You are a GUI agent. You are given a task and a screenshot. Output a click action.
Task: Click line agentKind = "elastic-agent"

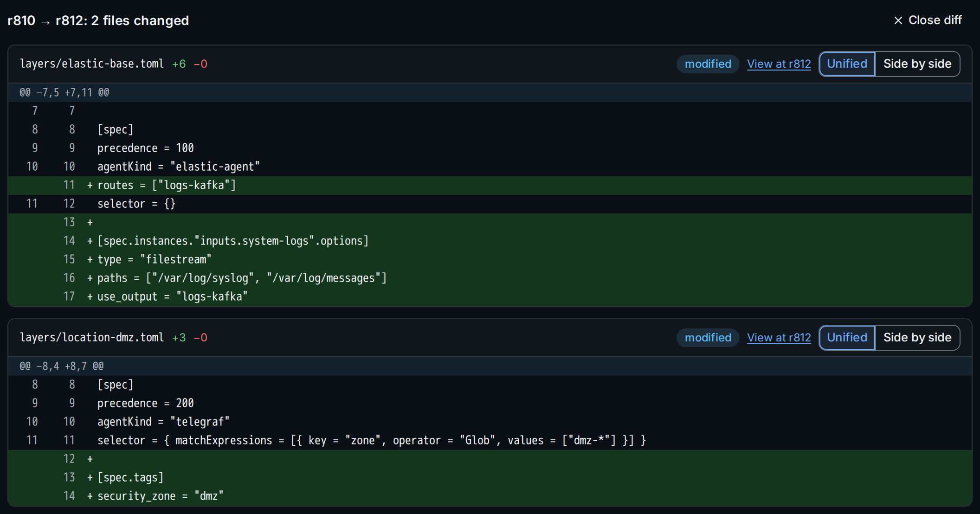pyautogui.click(x=490, y=167)
